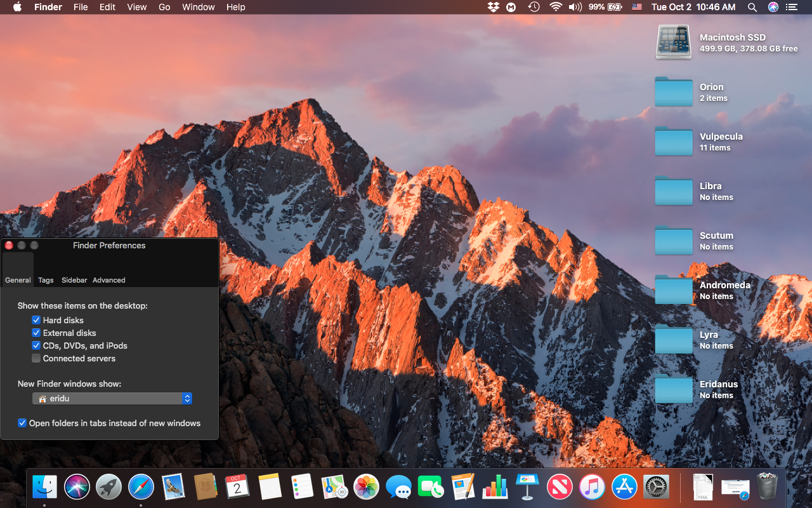
Task: Open input source flag menu
Action: click(637, 7)
